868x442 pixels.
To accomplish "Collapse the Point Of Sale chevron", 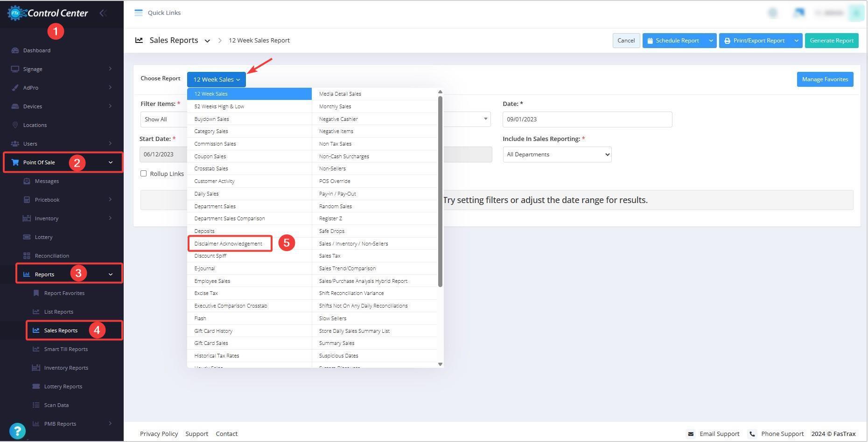I will pyautogui.click(x=111, y=162).
